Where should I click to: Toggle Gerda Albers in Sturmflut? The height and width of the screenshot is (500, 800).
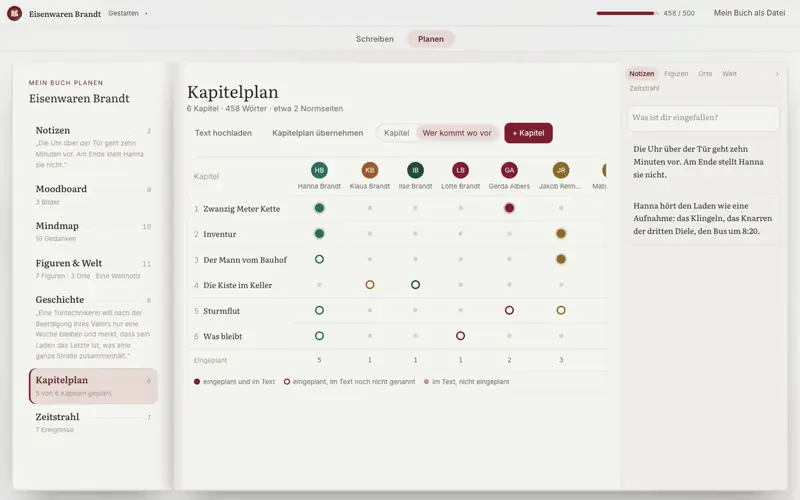pyautogui.click(x=509, y=310)
